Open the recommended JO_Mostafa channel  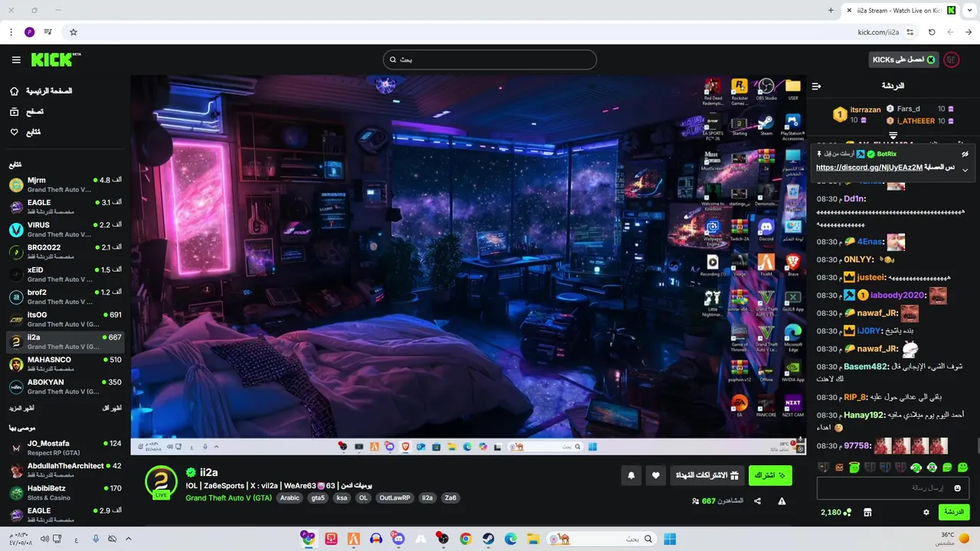click(x=65, y=448)
